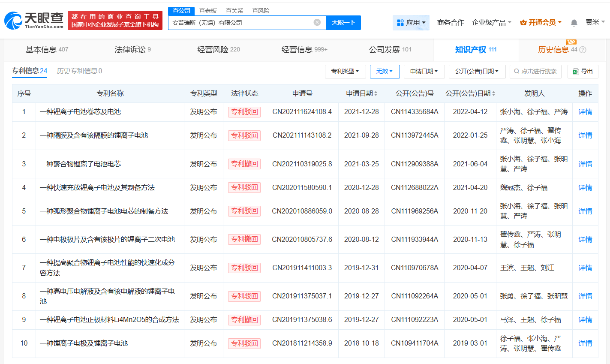The height and width of the screenshot is (364, 610).
Task: Switch to the 法律诉讼 tab
Action: (132, 50)
